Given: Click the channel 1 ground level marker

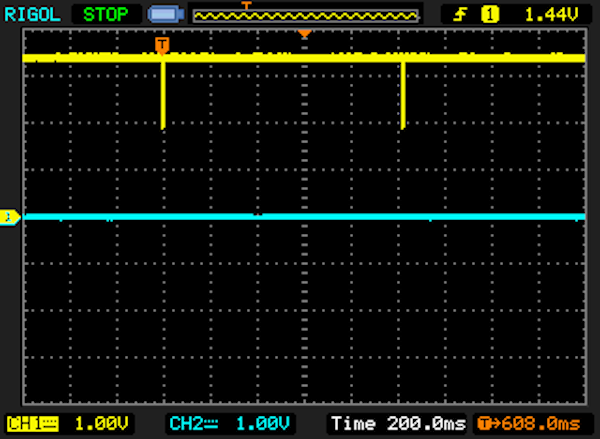Looking at the screenshot, I should pyautogui.click(x=9, y=217).
